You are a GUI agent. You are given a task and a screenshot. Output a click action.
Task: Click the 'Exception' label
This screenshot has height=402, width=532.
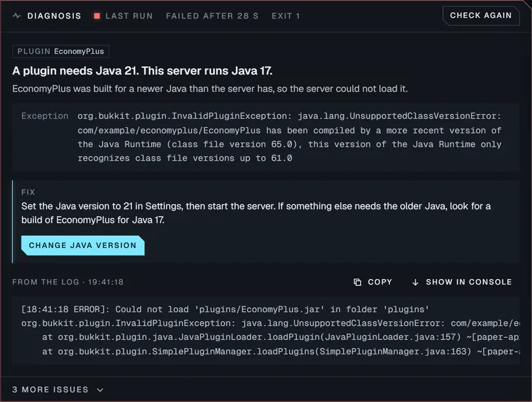click(x=45, y=116)
